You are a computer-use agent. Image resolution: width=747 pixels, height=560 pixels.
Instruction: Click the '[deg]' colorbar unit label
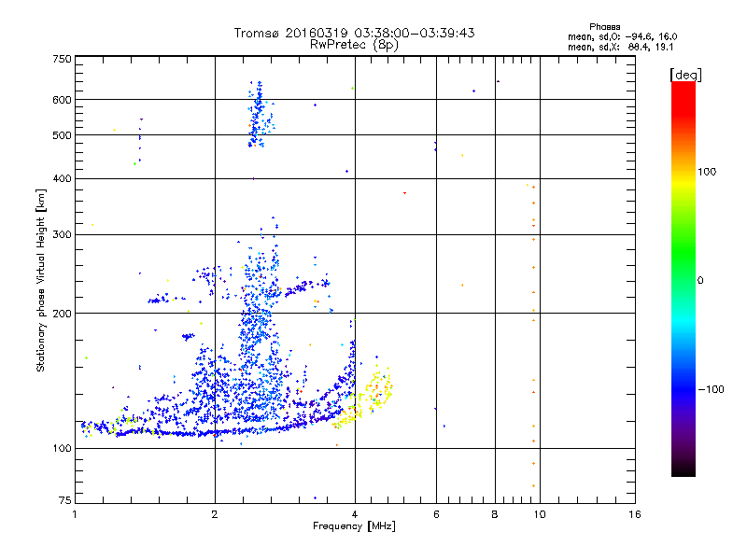pos(685,75)
